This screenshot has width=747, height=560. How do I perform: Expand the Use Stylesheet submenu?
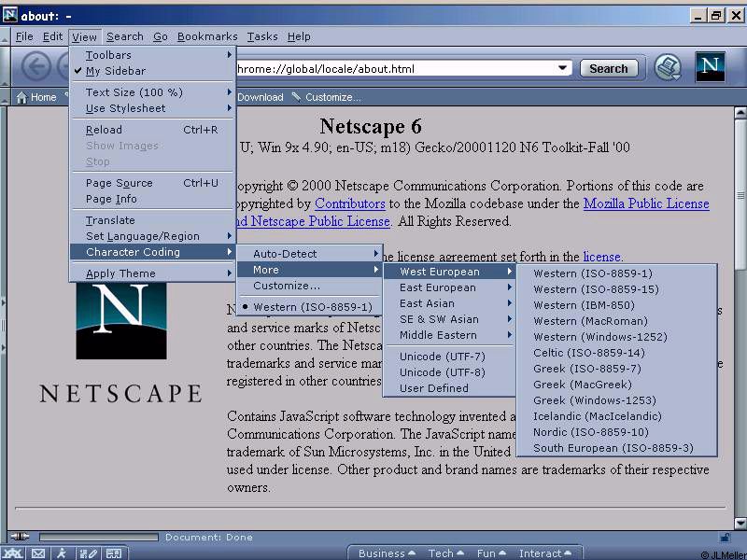coord(152,108)
